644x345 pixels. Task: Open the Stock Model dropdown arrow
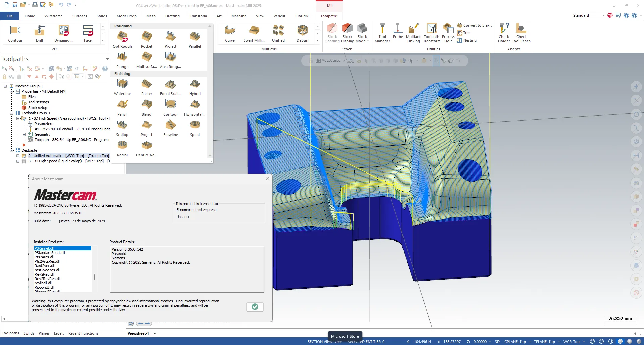(368, 41)
